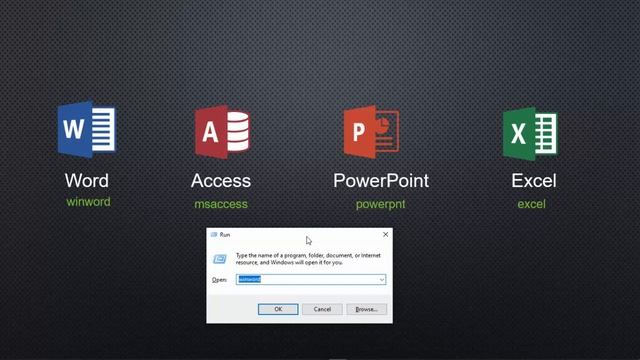The width and height of the screenshot is (640, 360).
Task: Click the 'Run' title text
Action: click(x=225, y=235)
